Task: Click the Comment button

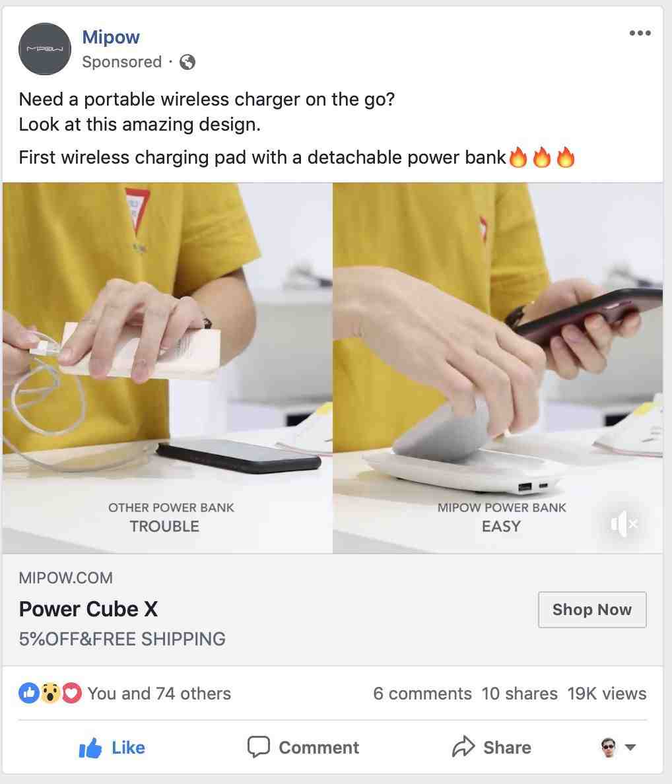Action: click(x=304, y=748)
